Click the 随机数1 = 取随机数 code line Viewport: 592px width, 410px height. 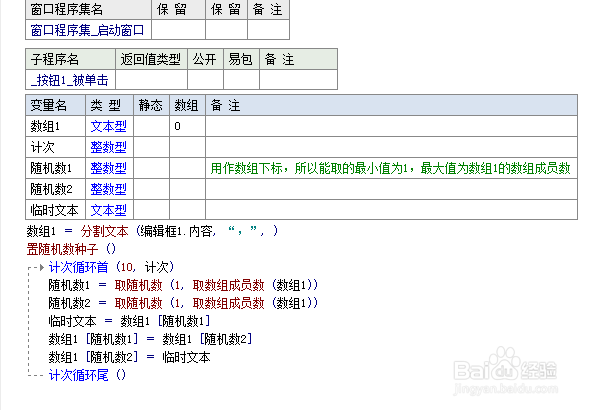click(x=183, y=285)
